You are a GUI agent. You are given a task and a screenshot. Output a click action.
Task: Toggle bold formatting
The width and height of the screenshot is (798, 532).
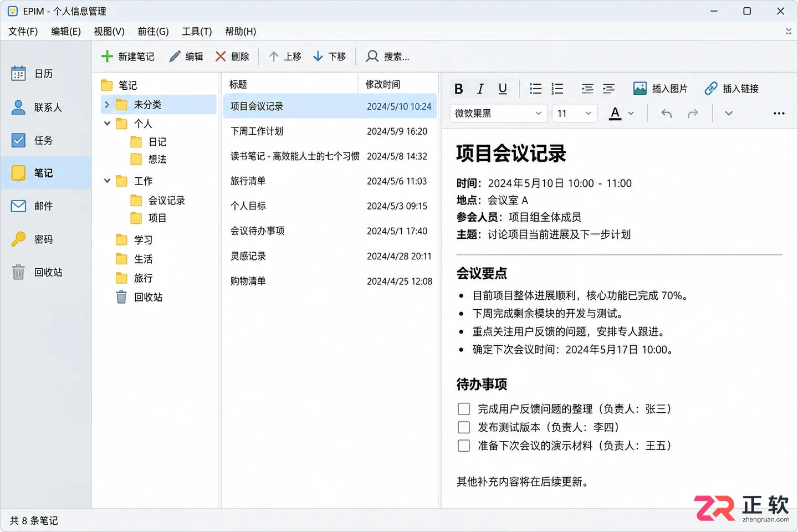coord(459,89)
